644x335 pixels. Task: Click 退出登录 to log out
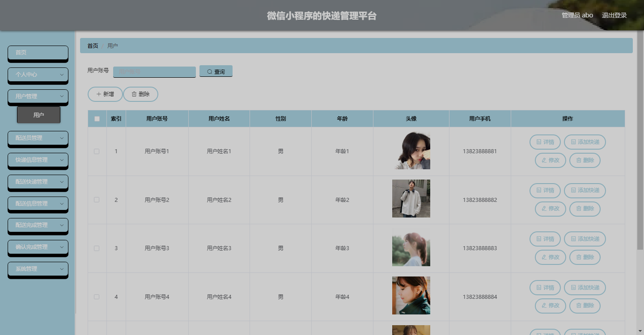coord(614,15)
